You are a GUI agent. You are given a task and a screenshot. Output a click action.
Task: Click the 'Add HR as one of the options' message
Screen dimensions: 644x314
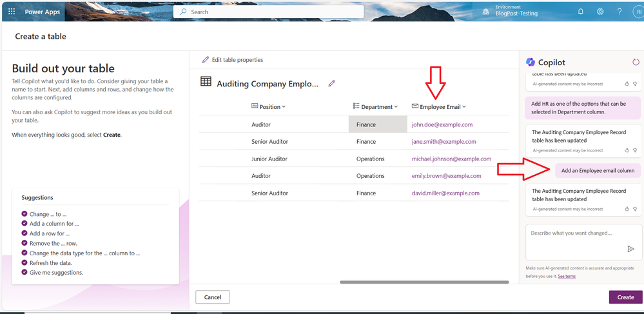(583, 108)
